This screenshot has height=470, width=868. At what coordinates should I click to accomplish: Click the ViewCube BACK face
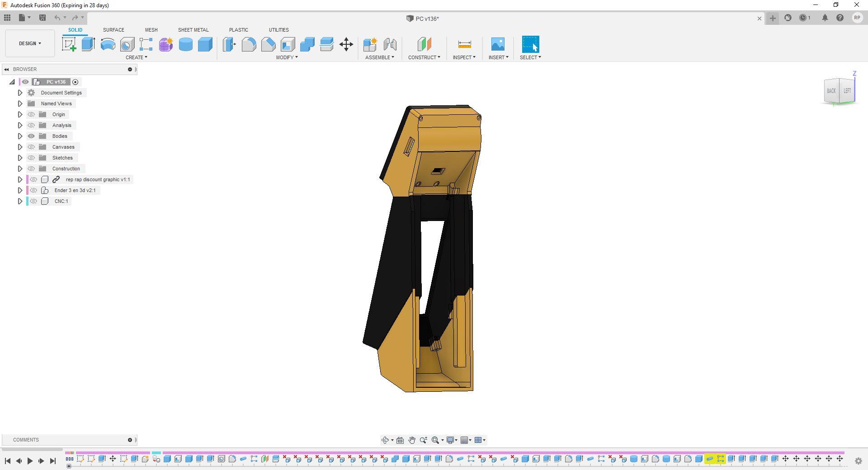coord(831,91)
